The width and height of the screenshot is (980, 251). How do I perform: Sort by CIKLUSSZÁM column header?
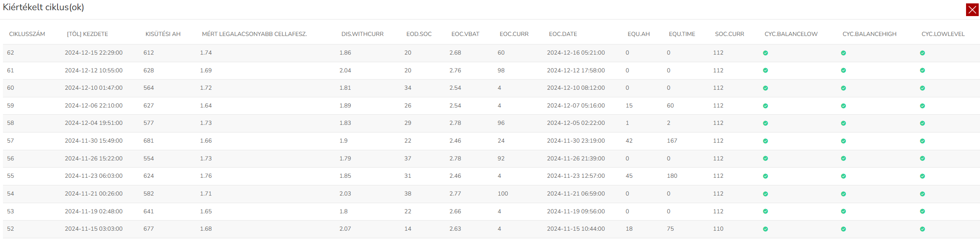27,34
